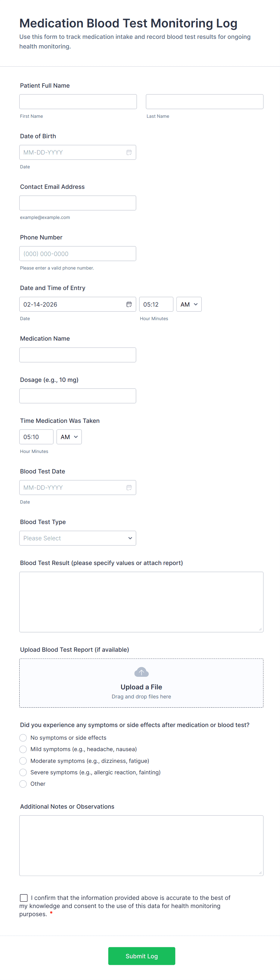Click the Blood Test Result text area
This screenshot has width=280, height=980.
(x=141, y=602)
